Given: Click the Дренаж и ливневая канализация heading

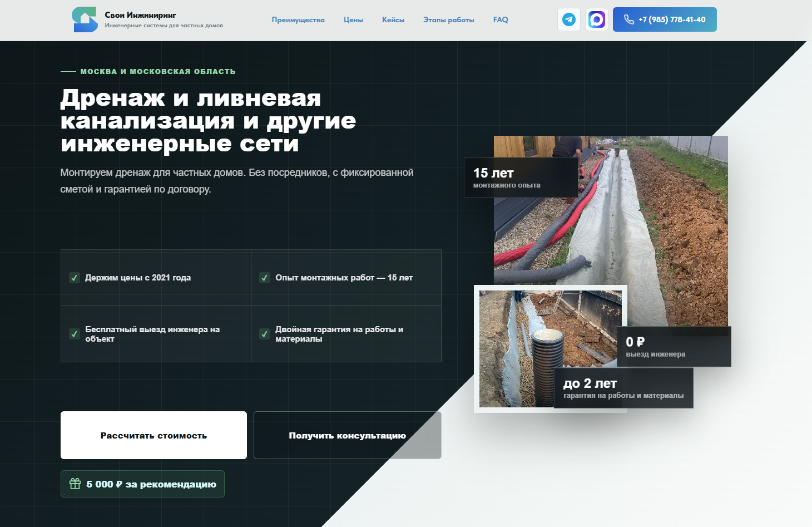Looking at the screenshot, I should tap(209, 121).
